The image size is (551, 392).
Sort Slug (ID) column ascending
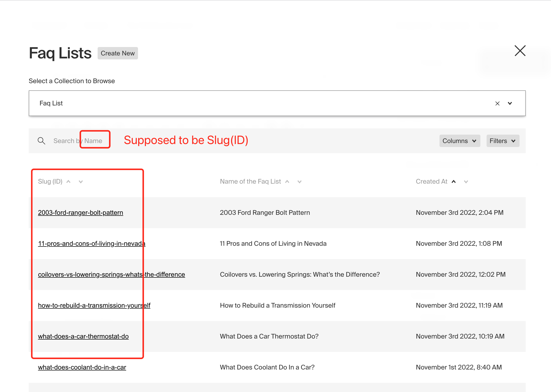pyautogui.click(x=69, y=182)
